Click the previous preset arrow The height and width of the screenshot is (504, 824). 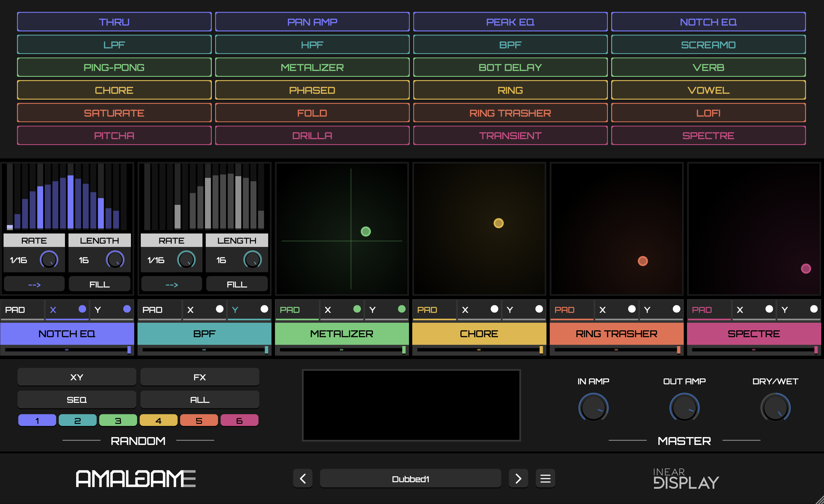303,479
